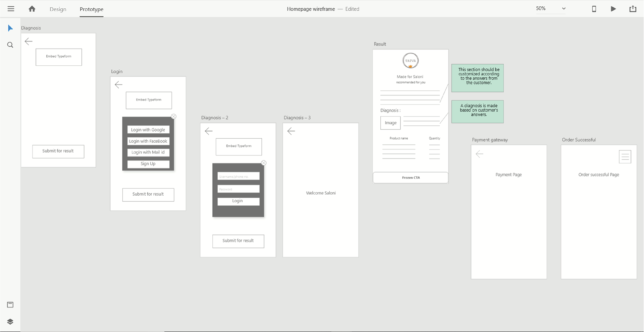The image size is (644, 332).
Task: Click the Frozen CTA button
Action: (x=411, y=178)
